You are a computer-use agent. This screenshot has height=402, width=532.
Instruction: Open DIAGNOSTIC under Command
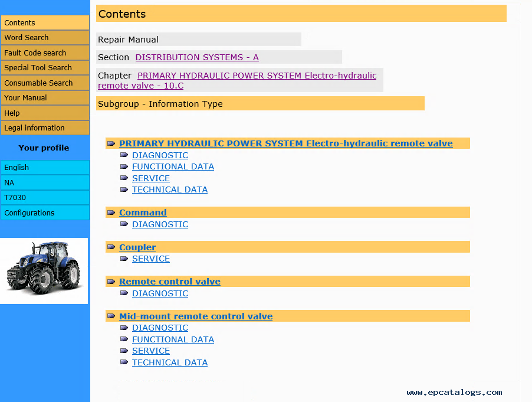tap(160, 224)
